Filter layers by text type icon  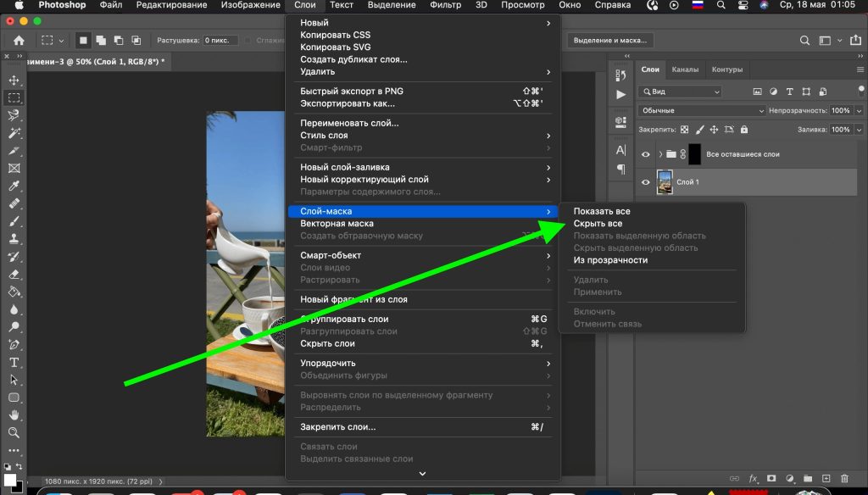tap(789, 92)
